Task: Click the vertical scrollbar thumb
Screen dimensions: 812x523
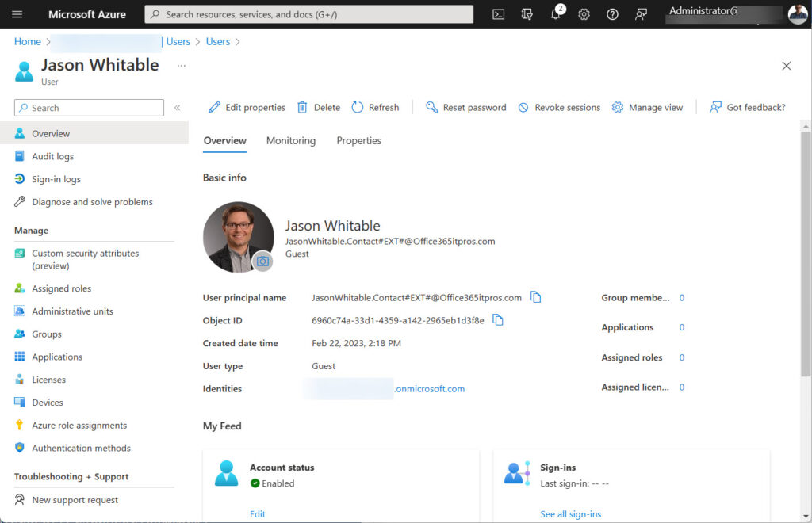Action: click(806, 254)
